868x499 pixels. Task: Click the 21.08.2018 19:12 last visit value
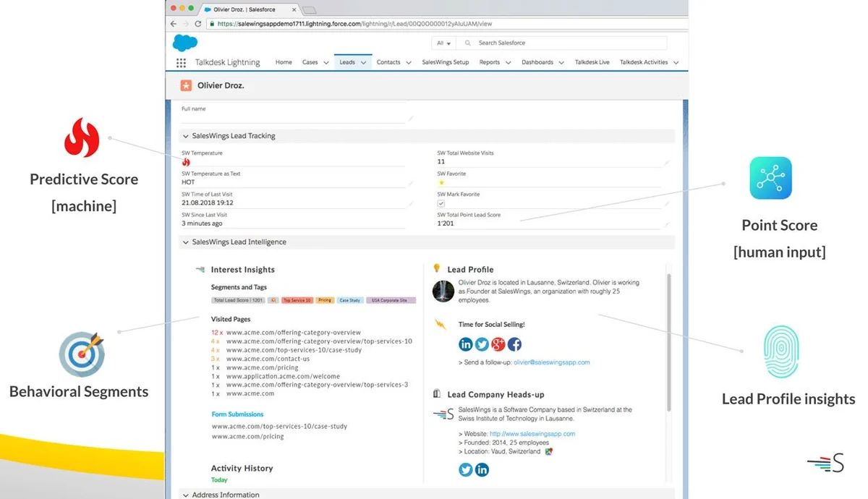(x=208, y=202)
